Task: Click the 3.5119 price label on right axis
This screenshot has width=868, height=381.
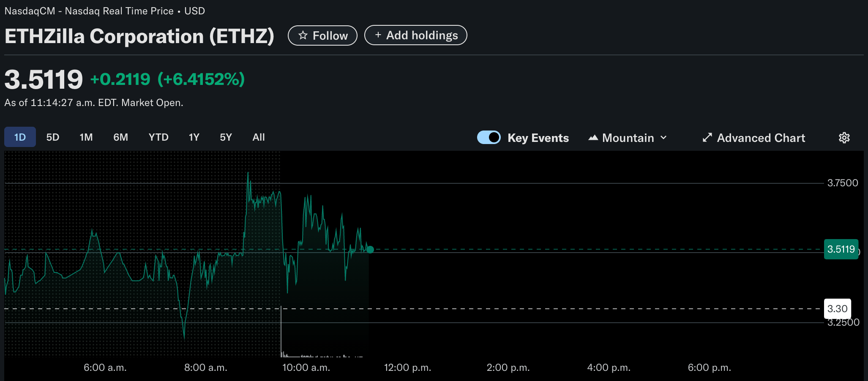Action: [x=841, y=249]
